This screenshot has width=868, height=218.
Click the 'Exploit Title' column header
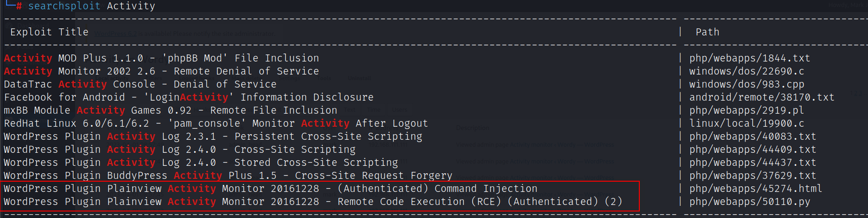pos(49,32)
